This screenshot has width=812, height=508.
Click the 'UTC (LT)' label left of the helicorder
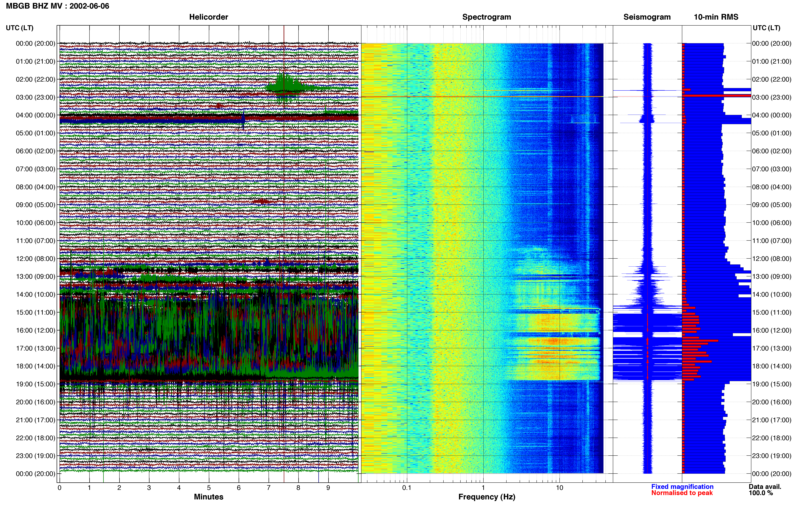tap(19, 28)
